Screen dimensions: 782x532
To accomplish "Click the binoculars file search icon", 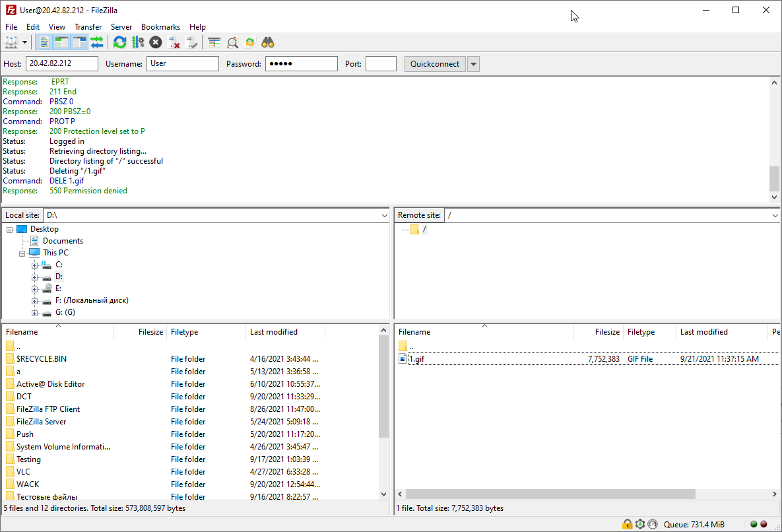I will (x=268, y=42).
